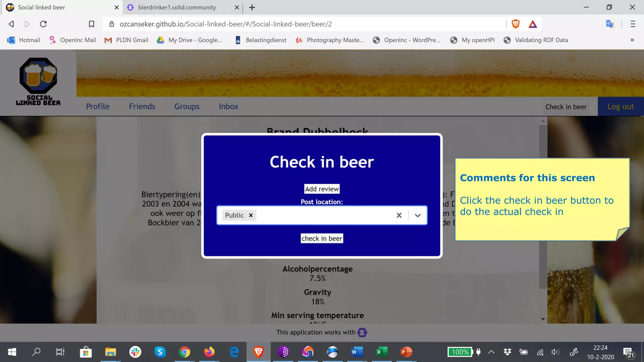Viewport: 644px width, 362px height.
Task: Open Google Chrome from the taskbar
Action: click(x=185, y=352)
